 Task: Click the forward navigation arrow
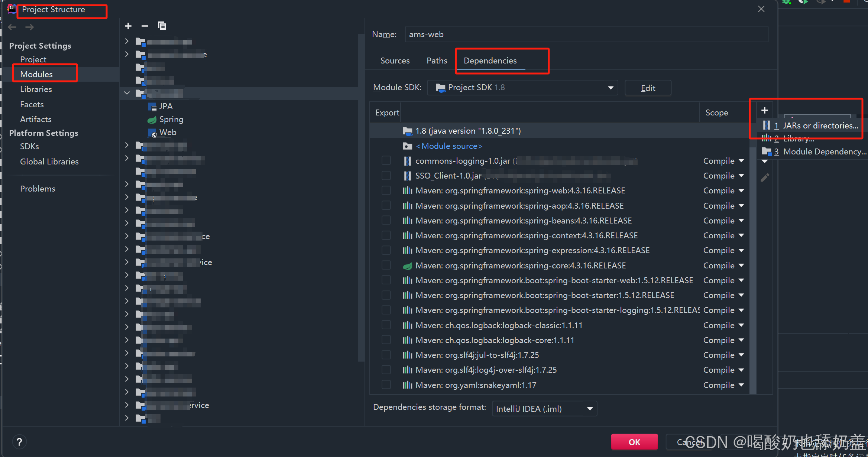[30, 27]
